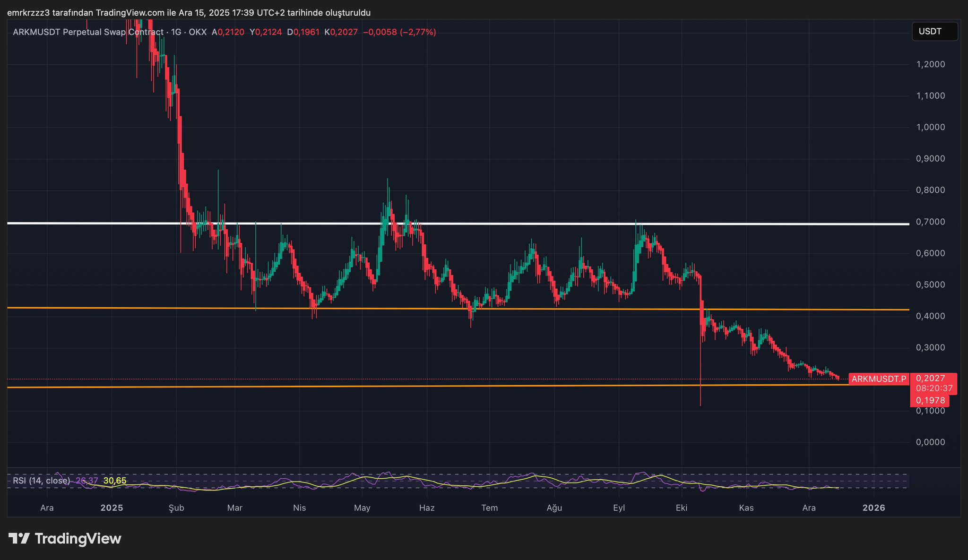968x560 pixels.
Task: Click the closing value K0,2027 in the header
Action: [341, 32]
